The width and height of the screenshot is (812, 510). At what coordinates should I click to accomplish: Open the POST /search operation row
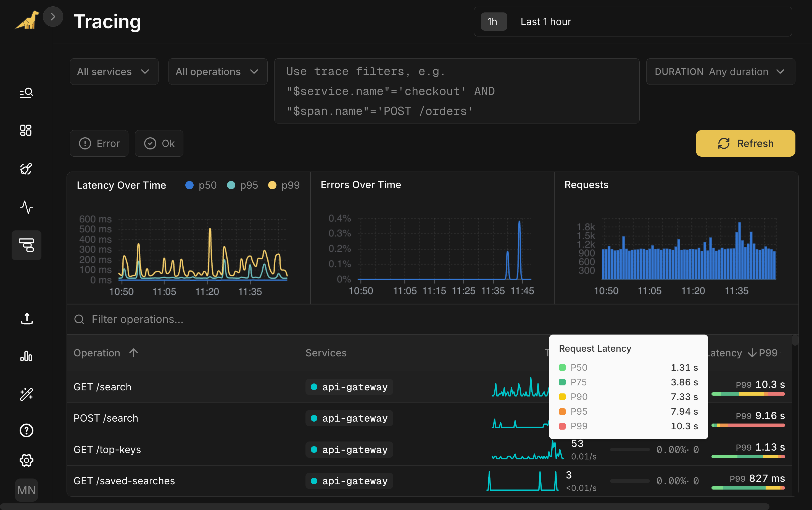pos(429,418)
